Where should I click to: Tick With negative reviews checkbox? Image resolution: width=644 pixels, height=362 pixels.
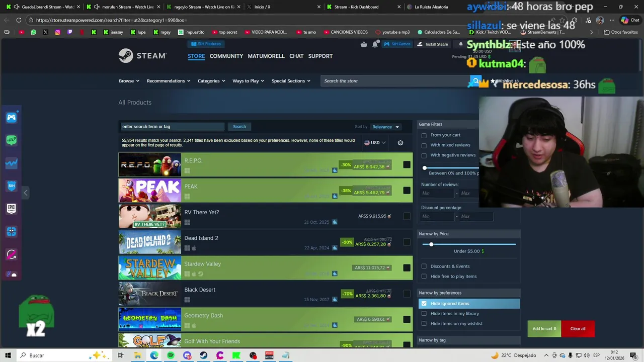424,155
